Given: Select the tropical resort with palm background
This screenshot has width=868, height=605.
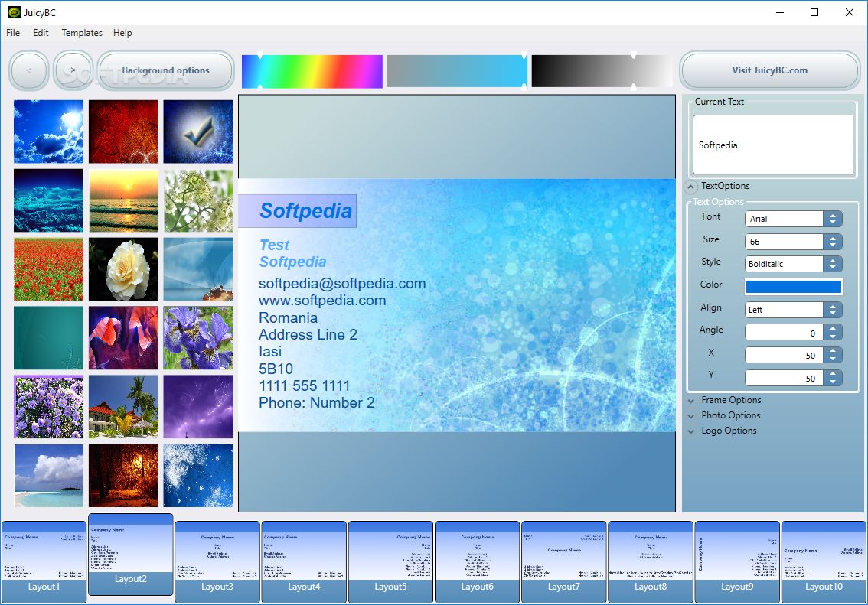Looking at the screenshot, I should tap(123, 407).
